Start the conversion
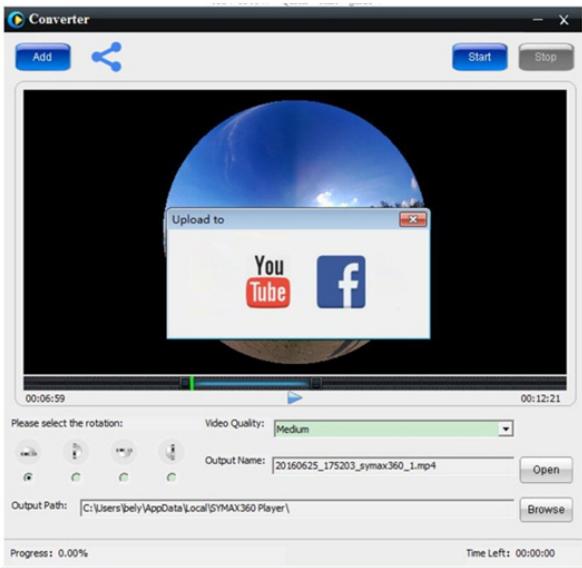The image size is (582, 568). click(480, 57)
